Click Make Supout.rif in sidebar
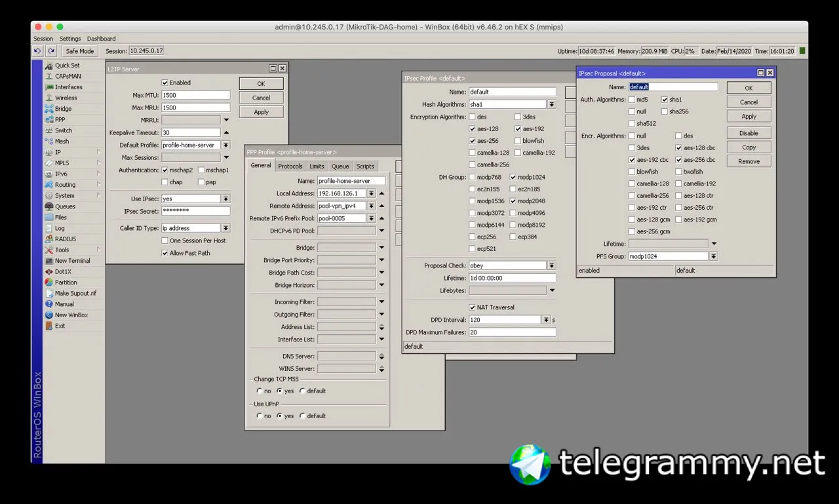Image resolution: width=839 pixels, height=504 pixels. point(75,293)
